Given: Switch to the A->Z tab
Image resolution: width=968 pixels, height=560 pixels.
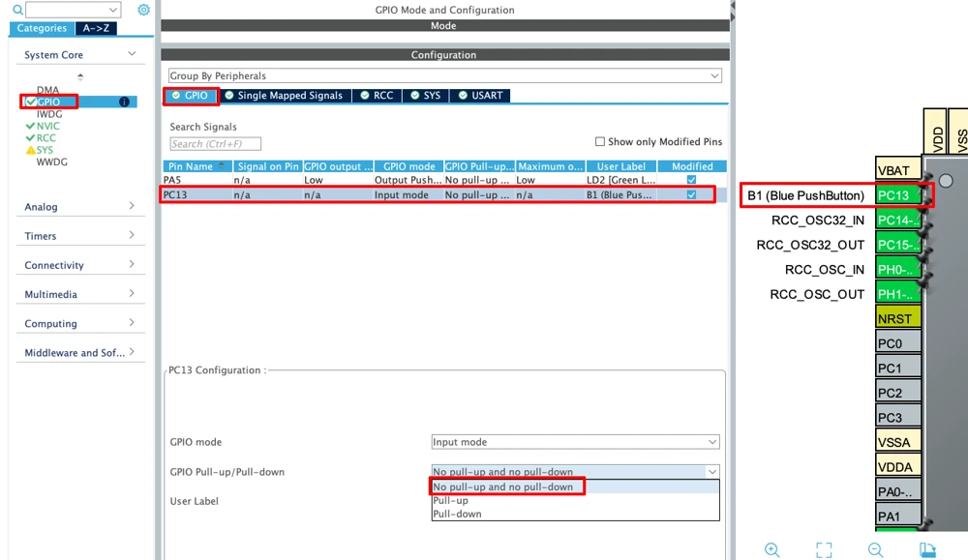Looking at the screenshot, I should coord(96,28).
